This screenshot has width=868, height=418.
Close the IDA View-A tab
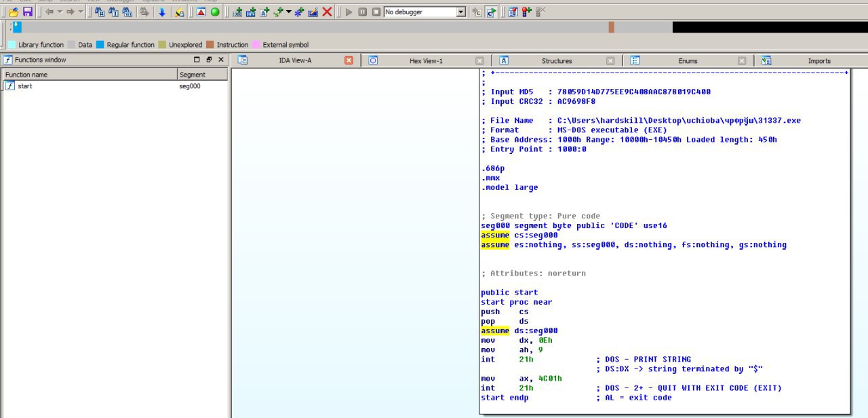click(x=349, y=60)
